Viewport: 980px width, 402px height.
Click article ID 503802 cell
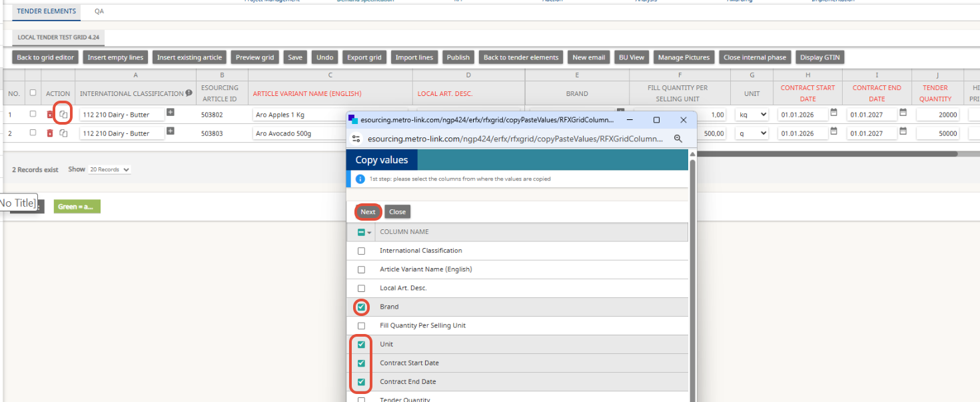tap(211, 115)
